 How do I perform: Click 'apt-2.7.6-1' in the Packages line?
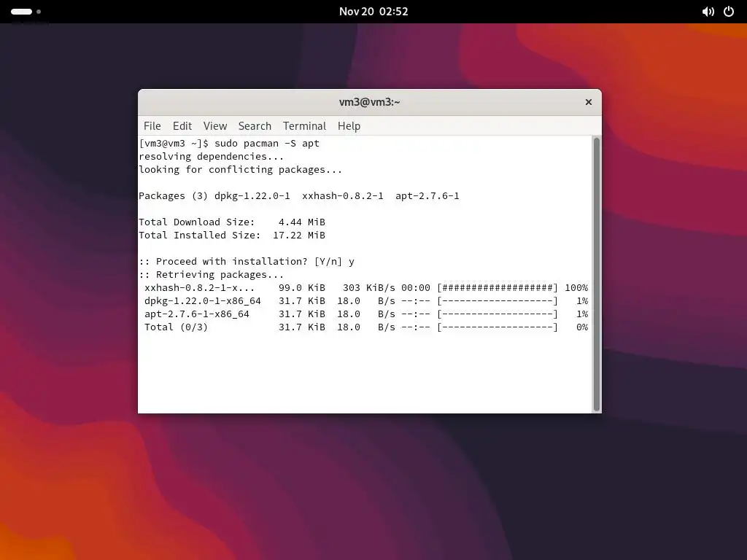[427, 195]
